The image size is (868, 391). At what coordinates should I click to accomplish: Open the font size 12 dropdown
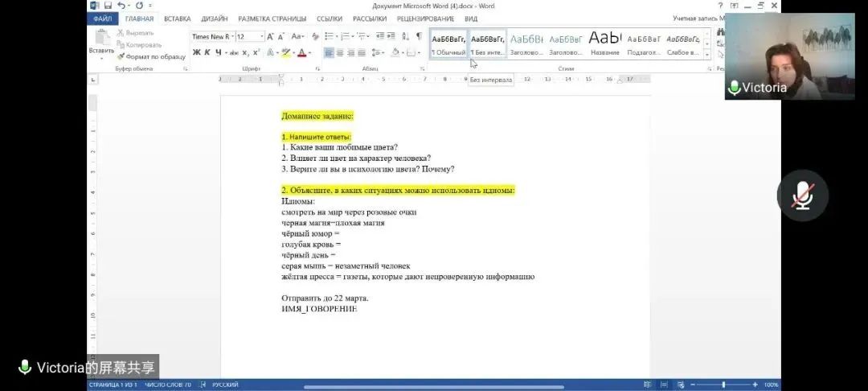(x=249, y=36)
